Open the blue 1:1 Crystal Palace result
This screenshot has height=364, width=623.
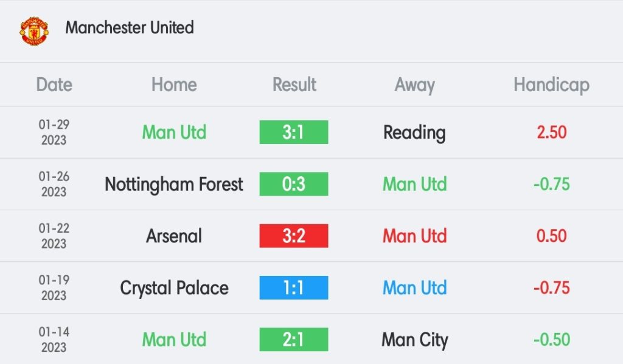tap(294, 288)
